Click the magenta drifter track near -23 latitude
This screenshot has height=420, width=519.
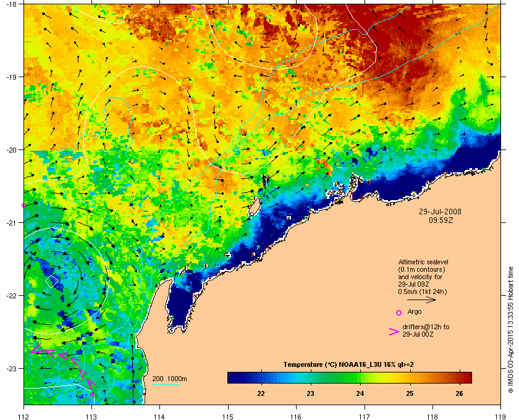[64, 369]
